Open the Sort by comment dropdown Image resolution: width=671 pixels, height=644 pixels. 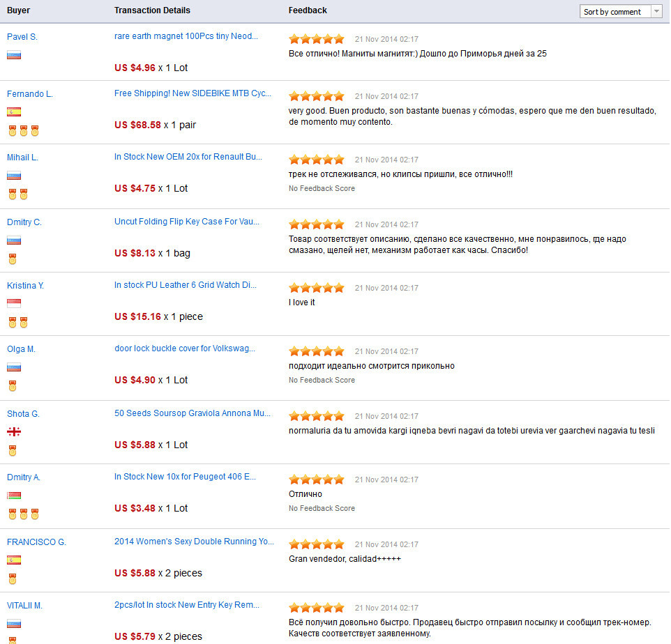click(620, 12)
